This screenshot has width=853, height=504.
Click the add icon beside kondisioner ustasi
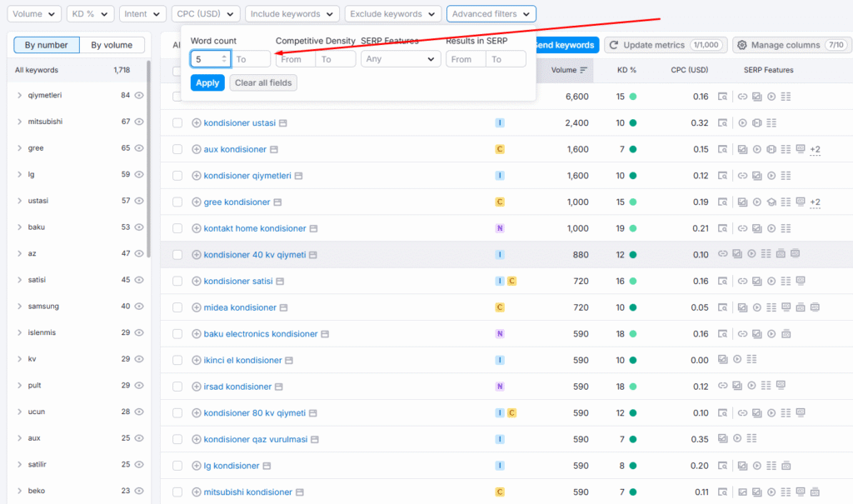click(x=197, y=123)
